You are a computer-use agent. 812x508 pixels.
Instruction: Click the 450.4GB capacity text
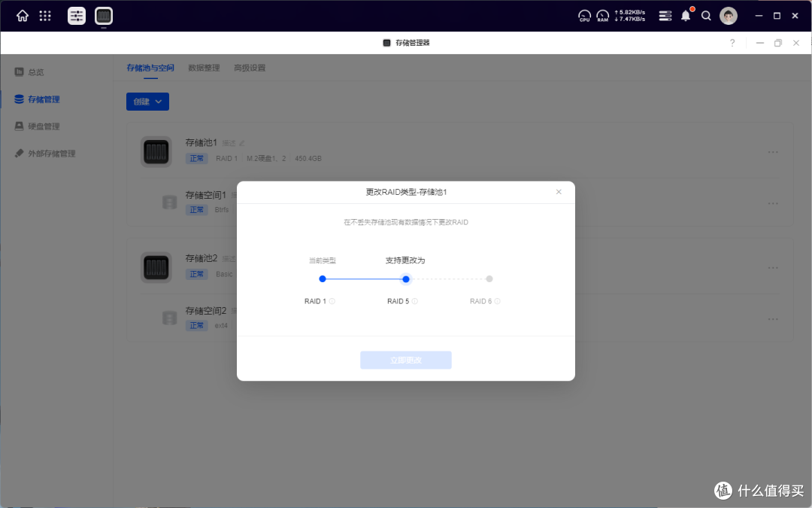tap(308, 159)
